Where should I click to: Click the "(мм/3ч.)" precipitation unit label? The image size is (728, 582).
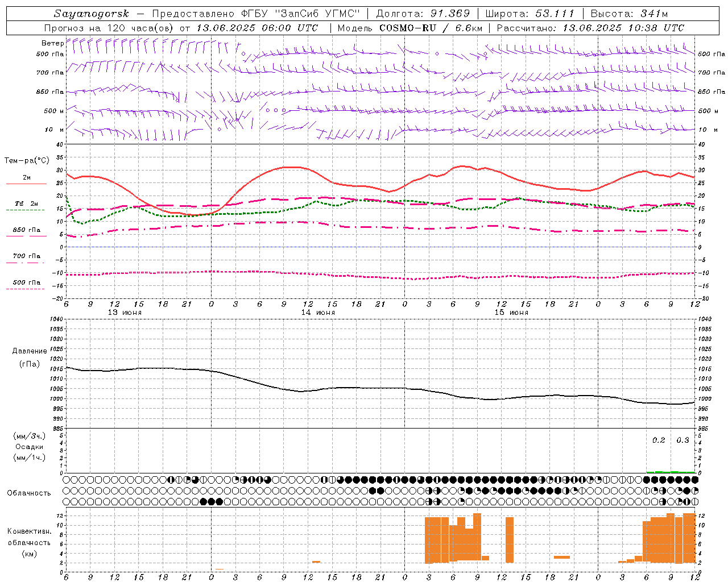[x=30, y=436]
